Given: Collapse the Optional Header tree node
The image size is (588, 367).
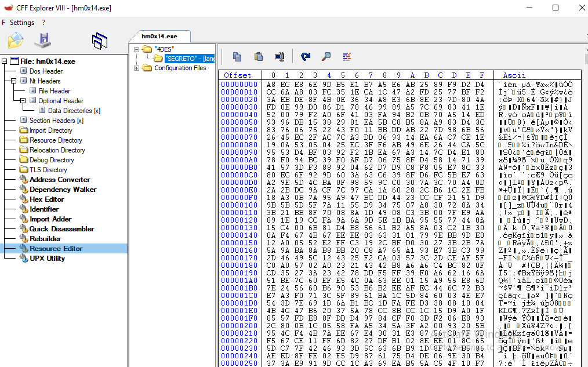Looking at the screenshot, I should click(23, 100).
